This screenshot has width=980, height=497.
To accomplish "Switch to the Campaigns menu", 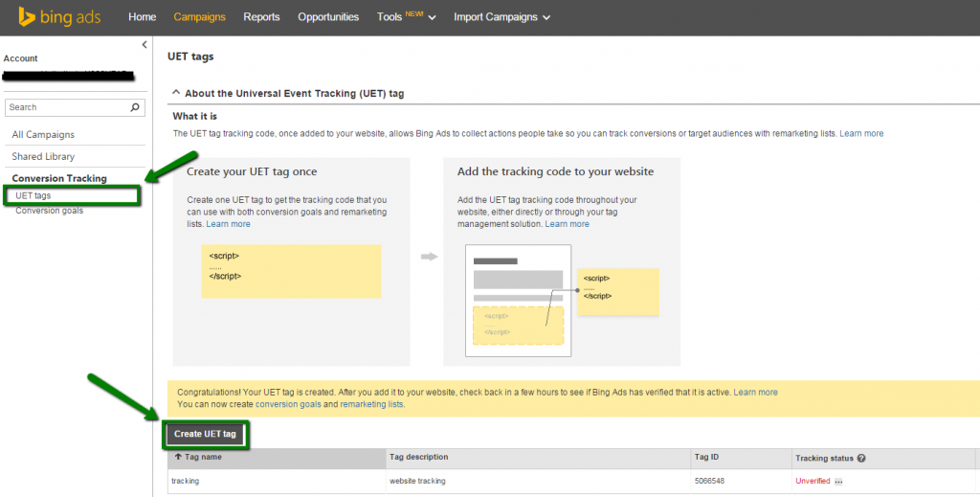I will pos(199,17).
